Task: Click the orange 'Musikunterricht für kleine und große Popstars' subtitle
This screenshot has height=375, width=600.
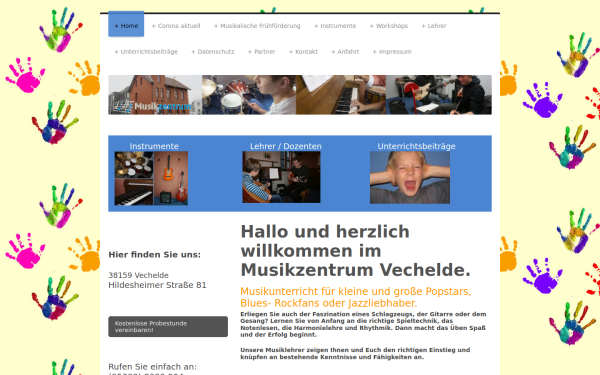Action: coord(356,297)
